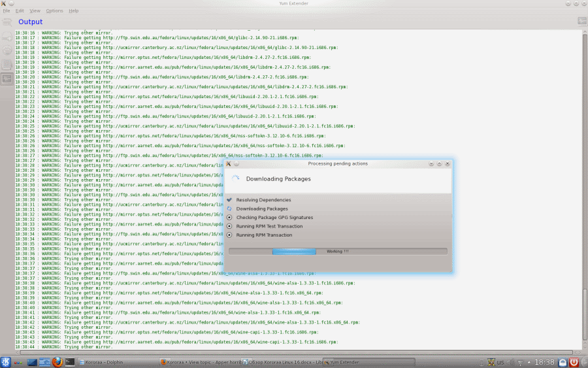Switch to Yum Extender taskbar entry
The image size is (588, 368).
tap(369, 362)
